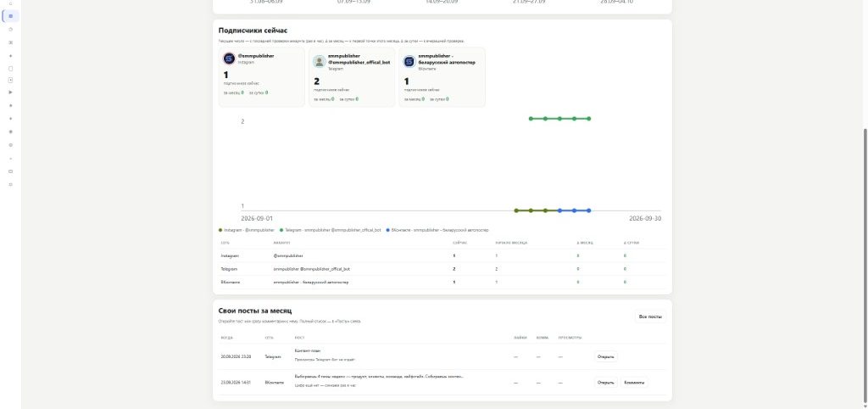Click the post date '20.09.2026 23:20'
The width and height of the screenshot is (868, 409).
pyautogui.click(x=236, y=356)
